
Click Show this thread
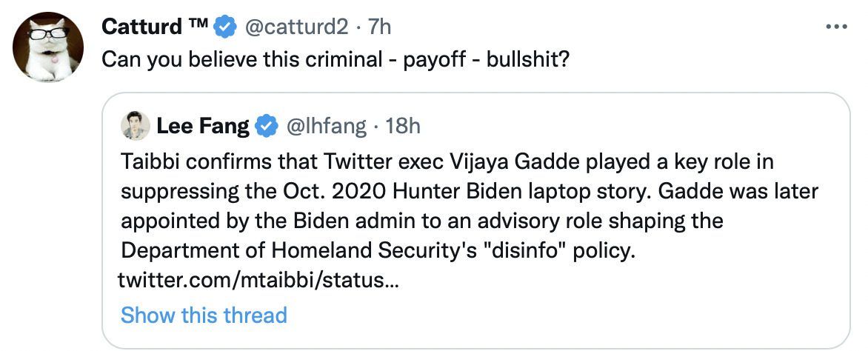tap(204, 315)
